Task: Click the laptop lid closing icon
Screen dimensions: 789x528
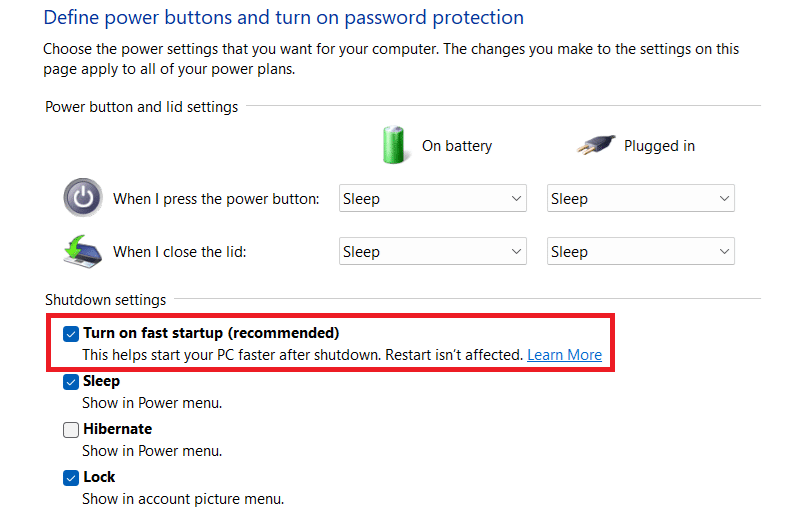Action: click(x=83, y=251)
